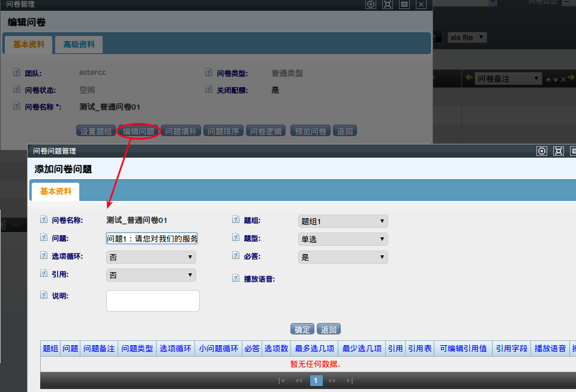Viewport: 576px width, 392px height.
Task: Open the 题型 dropdown set to 单选
Action: point(343,239)
